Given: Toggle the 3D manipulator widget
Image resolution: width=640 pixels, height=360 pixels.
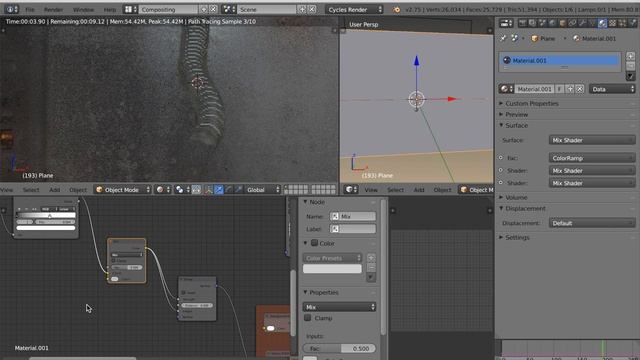Looking at the screenshot, I should 209,190.
